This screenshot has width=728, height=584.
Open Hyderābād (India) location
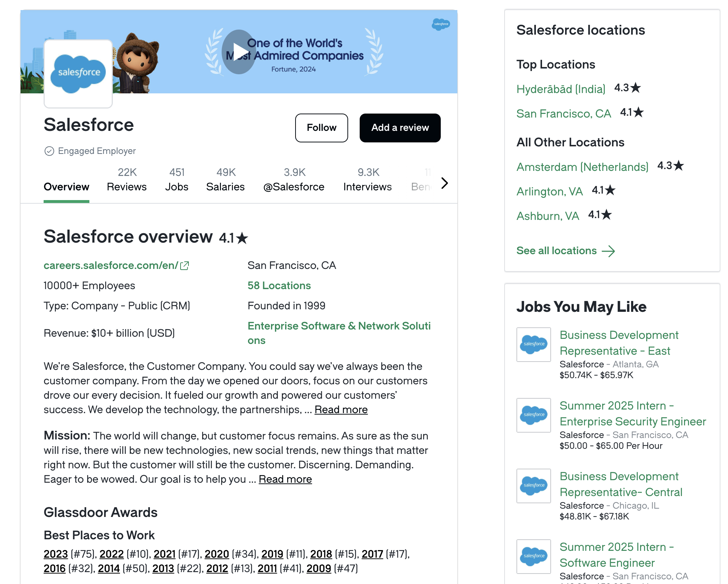coord(561,89)
